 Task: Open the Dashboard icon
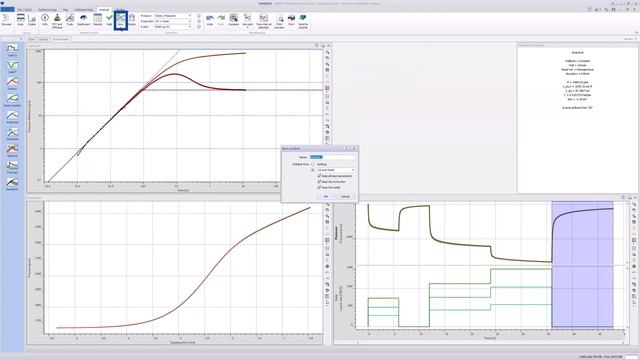(84, 19)
